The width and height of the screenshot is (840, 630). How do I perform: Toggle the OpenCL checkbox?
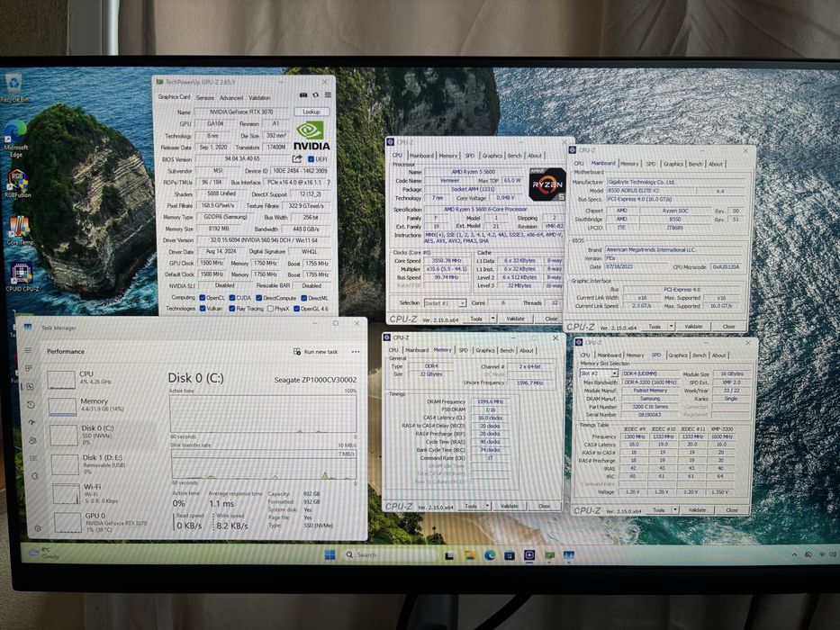point(203,298)
